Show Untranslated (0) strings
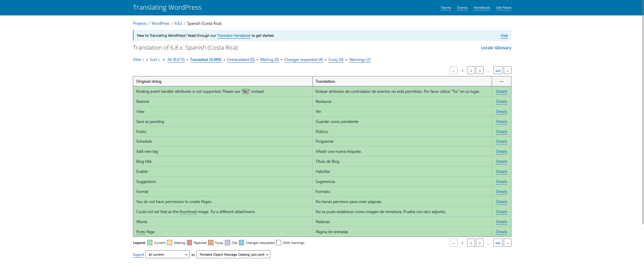Image resolution: width=644 pixels, height=265 pixels. (241, 60)
